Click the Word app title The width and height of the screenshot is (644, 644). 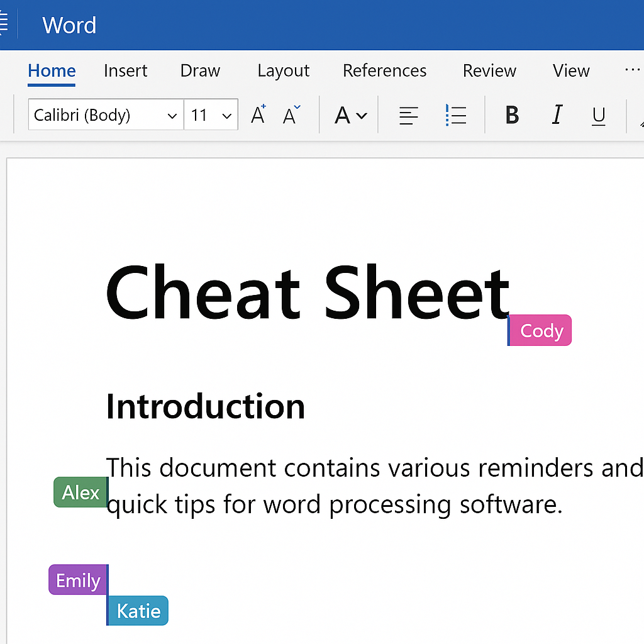click(x=69, y=25)
